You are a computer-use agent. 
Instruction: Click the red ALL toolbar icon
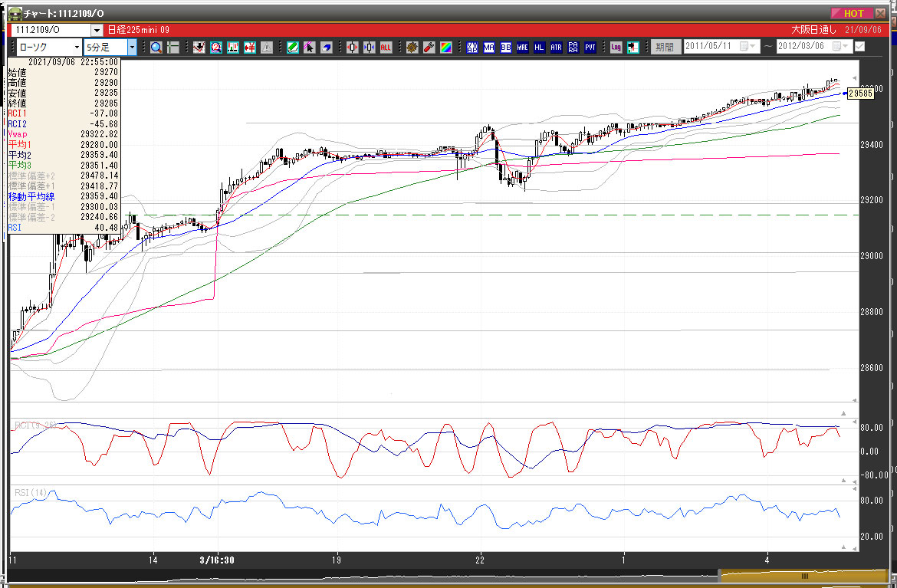(386, 48)
